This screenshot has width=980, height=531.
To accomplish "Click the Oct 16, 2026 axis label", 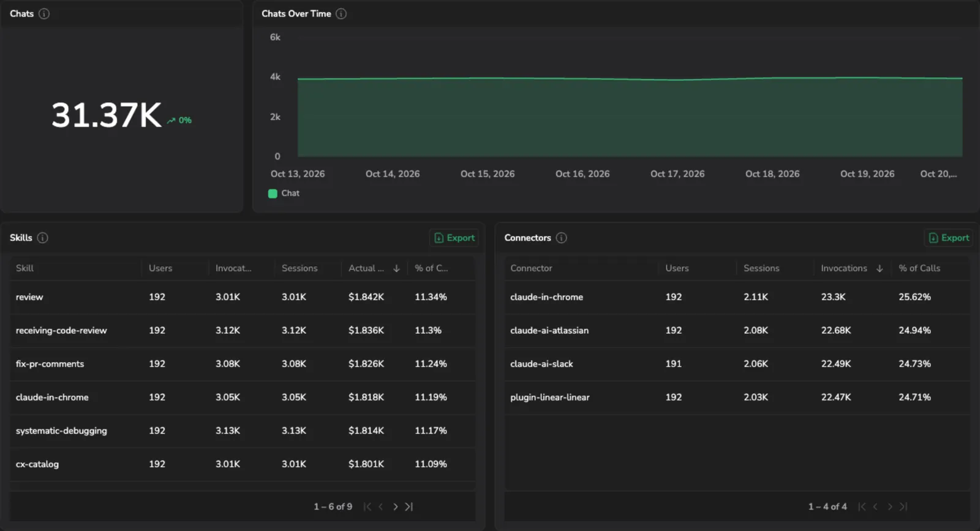I will coord(582,174).
